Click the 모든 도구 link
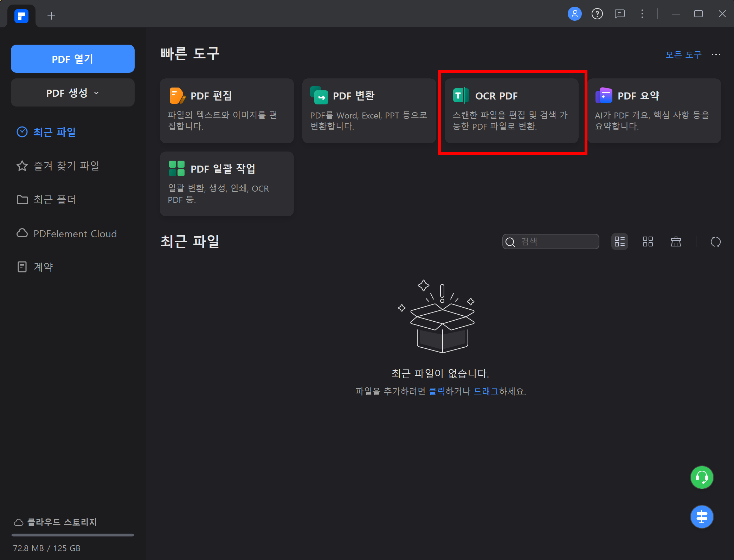 (683, 54)
